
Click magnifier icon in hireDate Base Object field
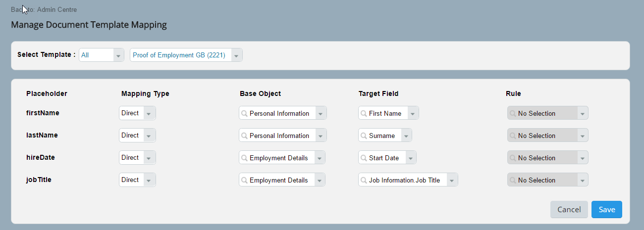point(244,158)
